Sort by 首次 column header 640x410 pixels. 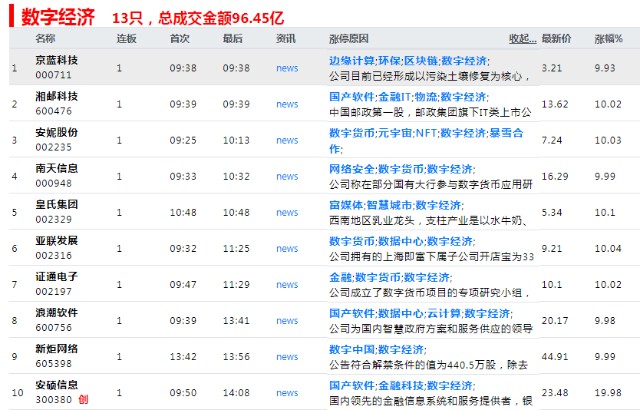pyautogui.click(x=180, y=39)
